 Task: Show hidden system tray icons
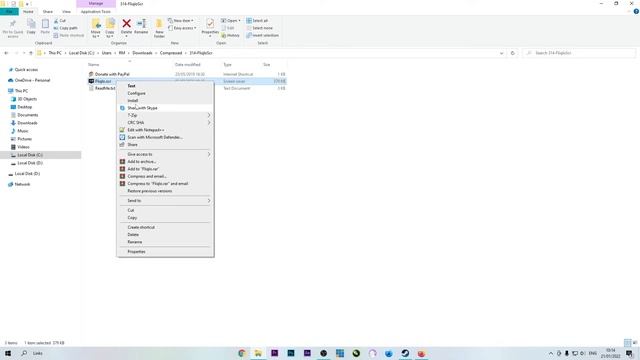551,353
